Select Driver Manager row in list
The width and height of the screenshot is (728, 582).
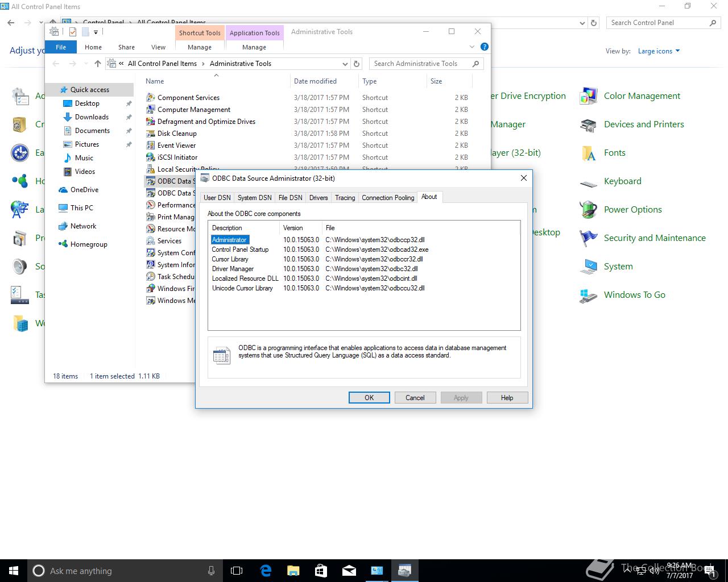pyautogui.click(x=364, y=269)
